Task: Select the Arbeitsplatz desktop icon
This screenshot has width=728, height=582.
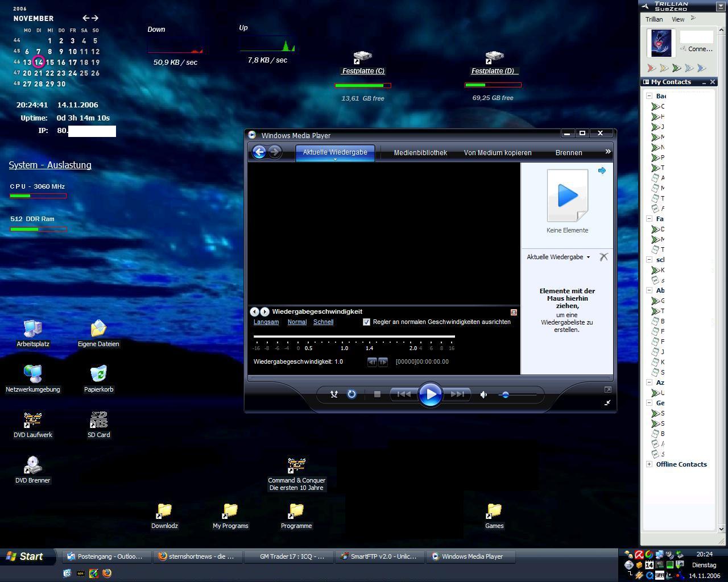Action: tap(33, 333)
